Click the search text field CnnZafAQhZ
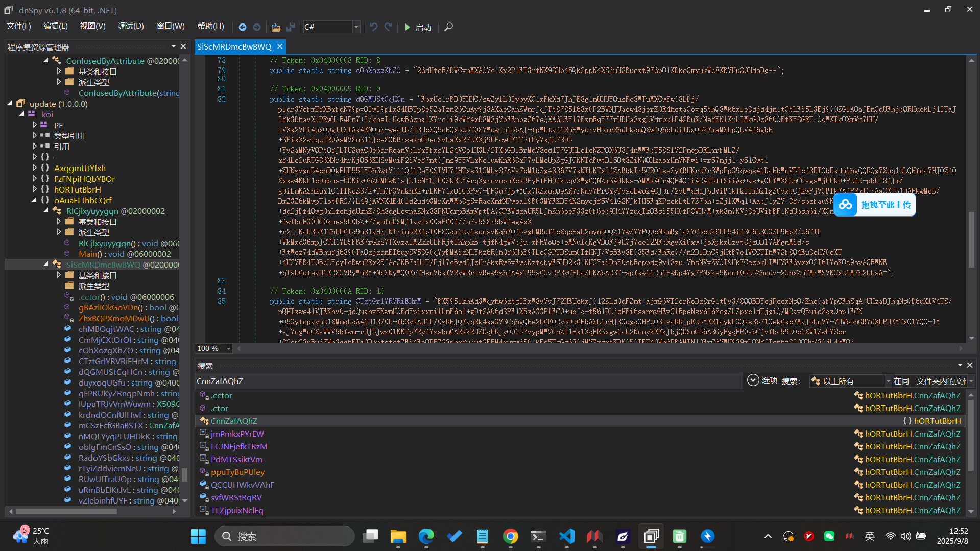Image resolution: width=980 pixels, height=551 pixels. [468, 381]
